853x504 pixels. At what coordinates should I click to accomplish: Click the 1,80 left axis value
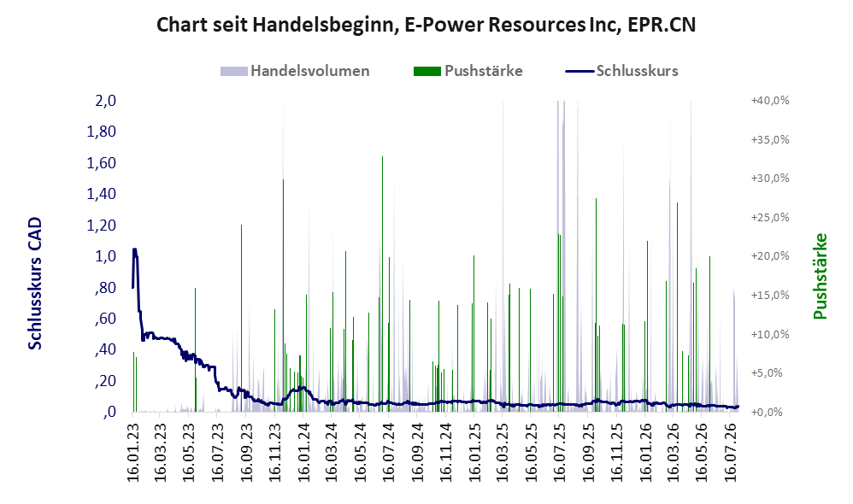click(x=101, y=132)
